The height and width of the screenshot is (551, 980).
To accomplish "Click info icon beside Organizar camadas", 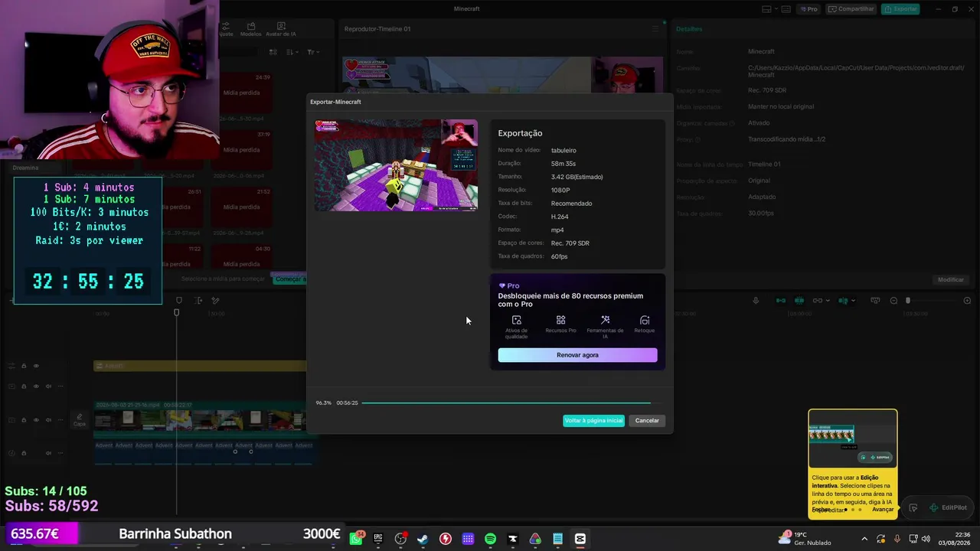I will click(x=732, y=123).
